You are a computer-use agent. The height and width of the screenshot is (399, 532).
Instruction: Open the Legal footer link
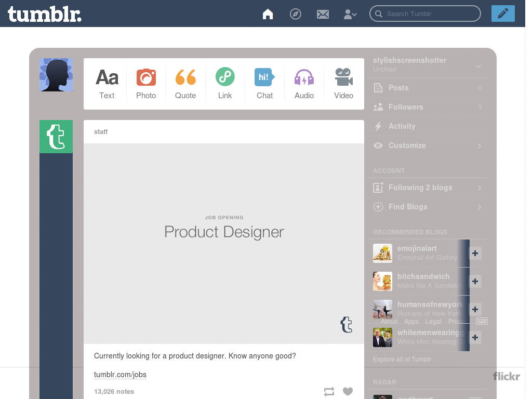click(433, 321)
